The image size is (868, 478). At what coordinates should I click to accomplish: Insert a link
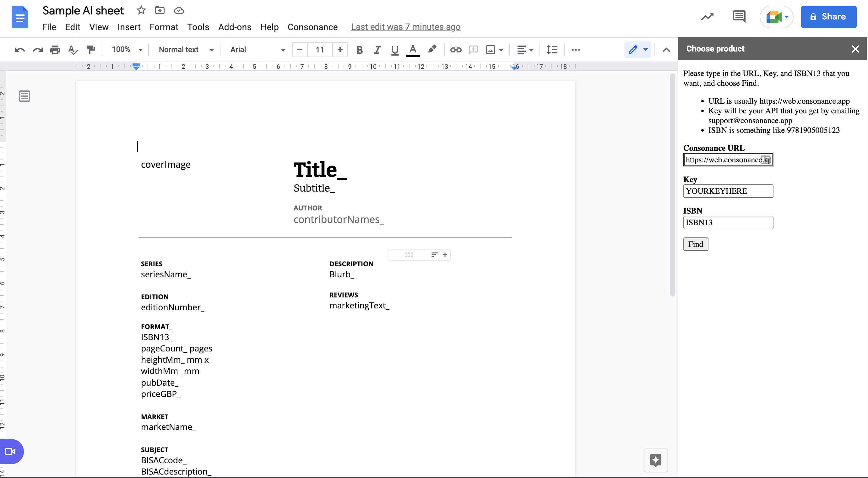[x=456, y=50]
